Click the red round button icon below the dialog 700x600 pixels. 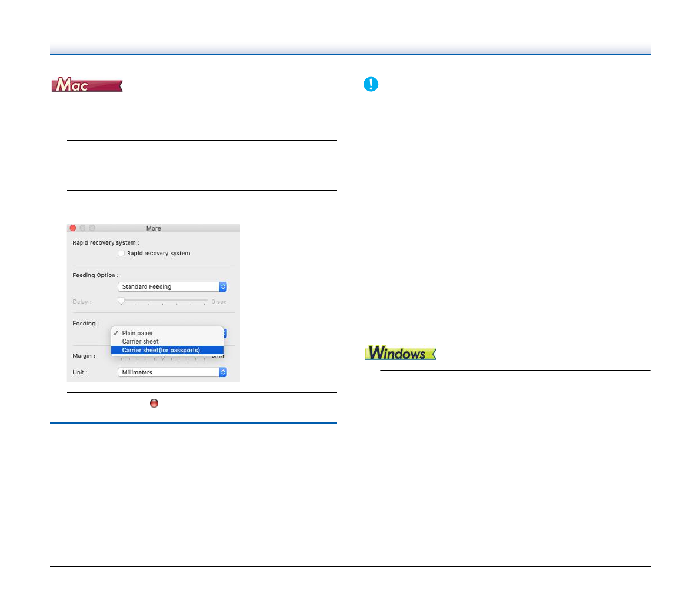pyautogui.click(x=154, y=404)
